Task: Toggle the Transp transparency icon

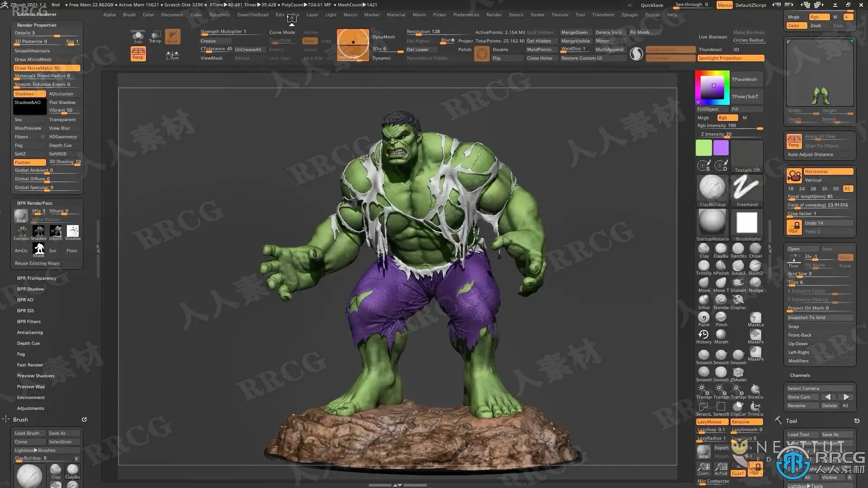Action: [155, 37]
